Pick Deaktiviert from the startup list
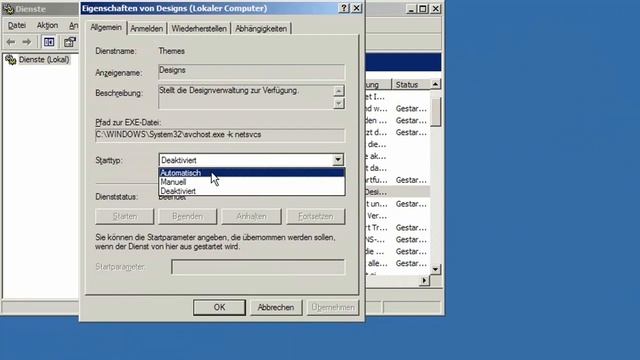Viewport: 640px width, 360px height. (x=251, y=191)
